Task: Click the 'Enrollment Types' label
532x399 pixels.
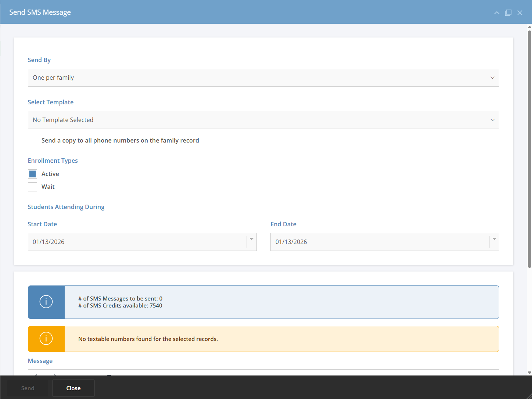Action: click(53, 161)
